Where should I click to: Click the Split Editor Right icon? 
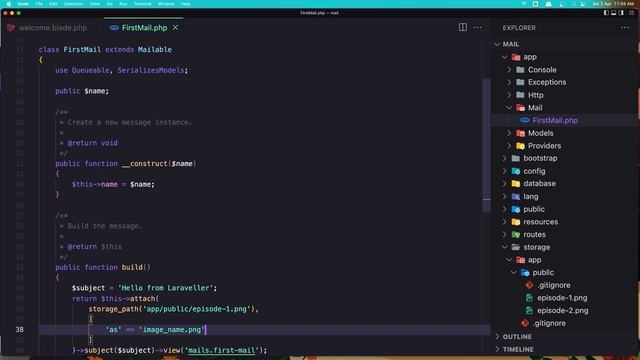coord(462,27)
